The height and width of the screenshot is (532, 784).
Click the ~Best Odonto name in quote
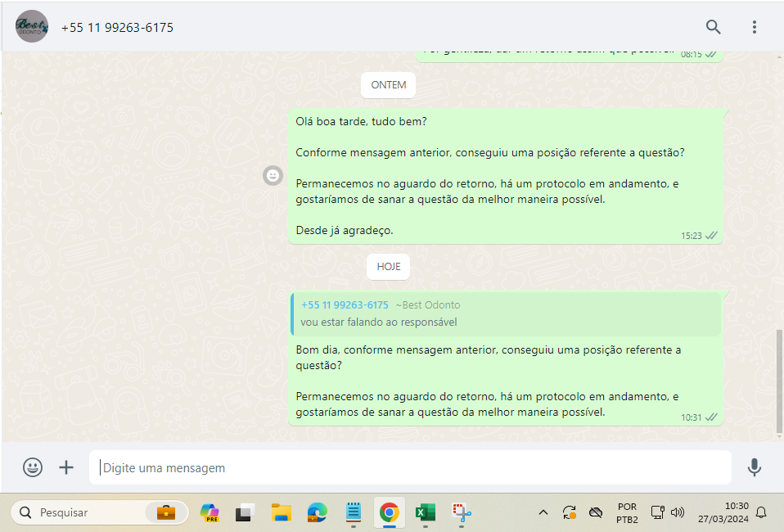(427, 305)
